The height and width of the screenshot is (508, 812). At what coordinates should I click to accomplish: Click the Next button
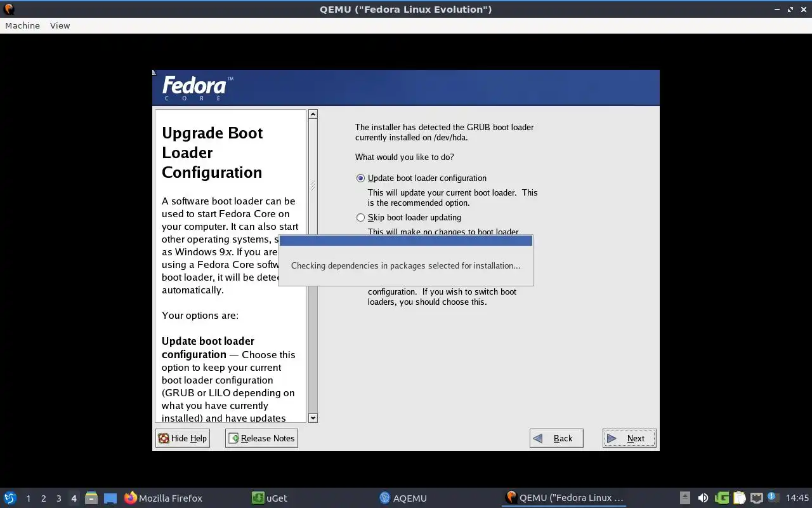click(629, 438)
